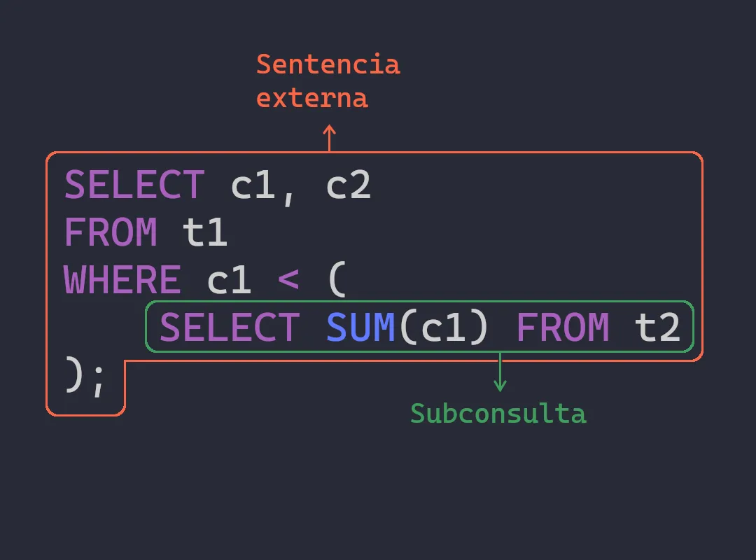Viewport: 756px width, 560px height.
Task: Click the table name t1
Action: pyautogui.click(x=205, y=233)
